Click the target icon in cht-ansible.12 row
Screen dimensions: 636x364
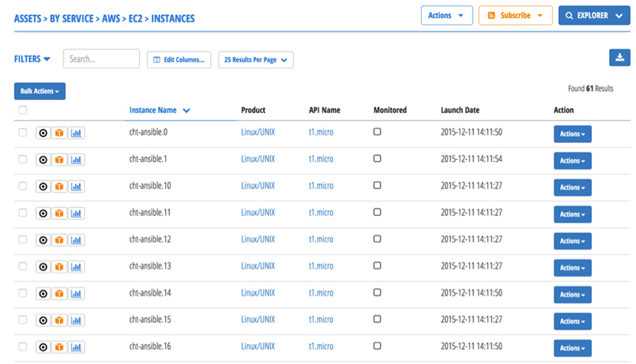coord(43,240)
